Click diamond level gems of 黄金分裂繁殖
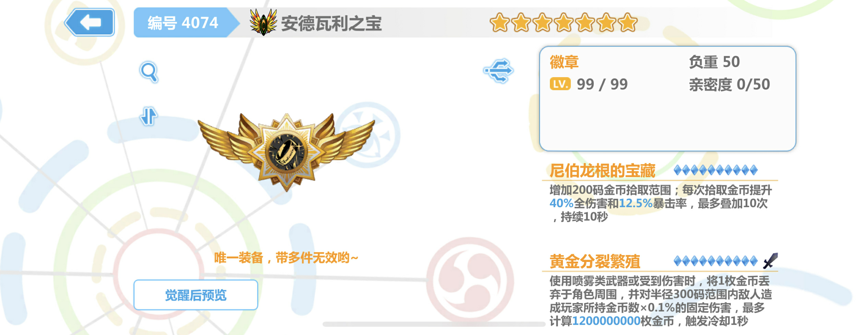The image size is (868, 335). (x=715, y=261)
